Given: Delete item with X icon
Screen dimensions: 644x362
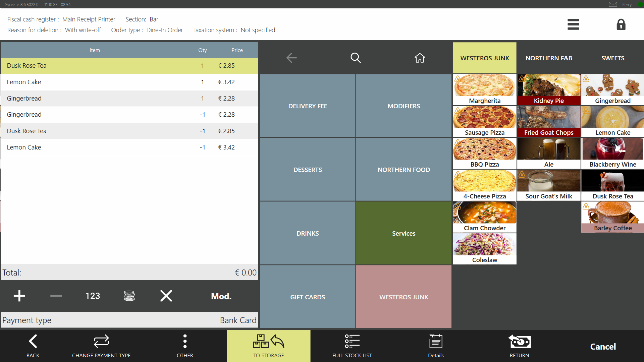Looking at the screenshot, I should point(166,296).
